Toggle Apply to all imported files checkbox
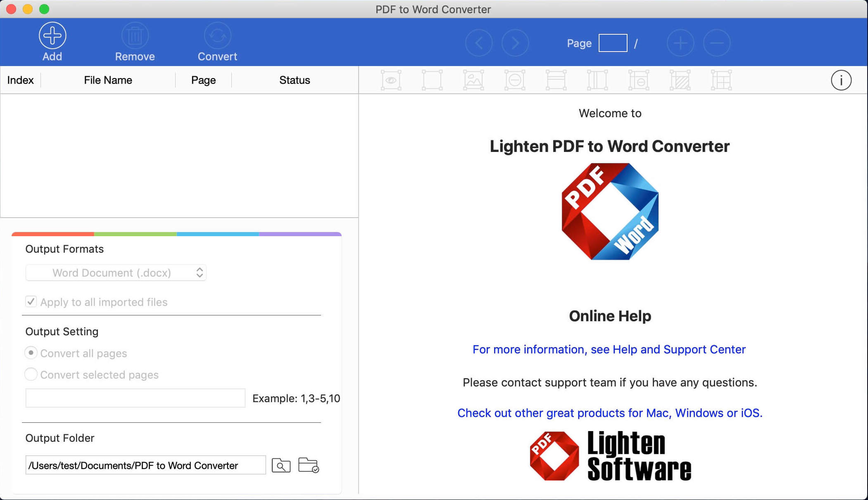 31,301
